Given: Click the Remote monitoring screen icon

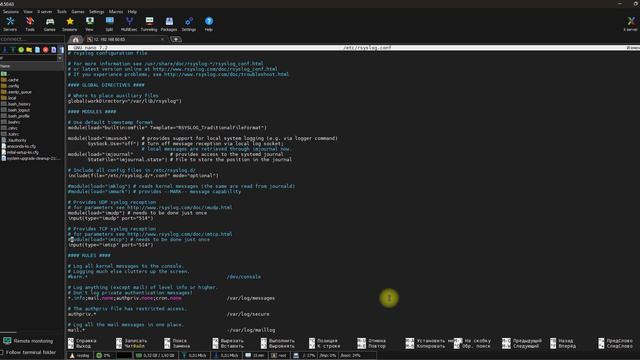Looking at the screenshot, I should point(7,341).
